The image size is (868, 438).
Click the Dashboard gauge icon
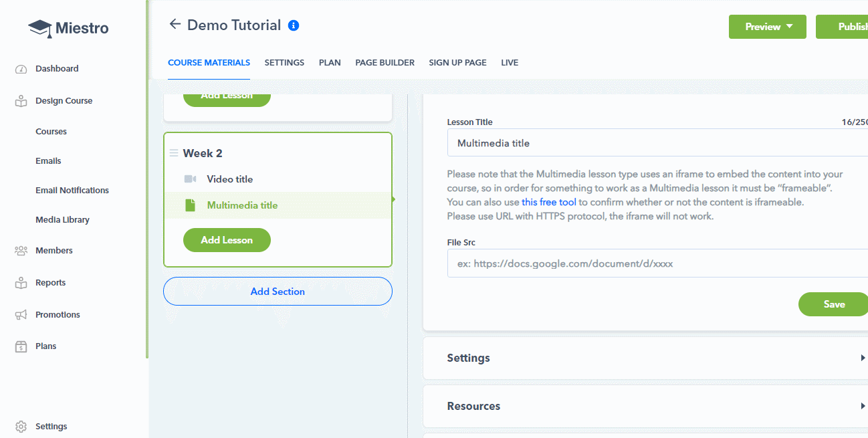click(x=21, y=69)
